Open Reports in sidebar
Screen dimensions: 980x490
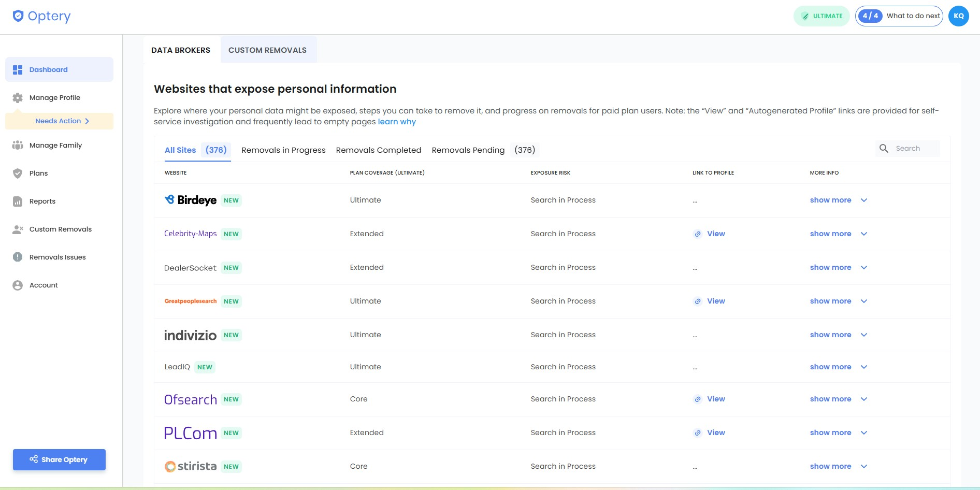[59, 201]
